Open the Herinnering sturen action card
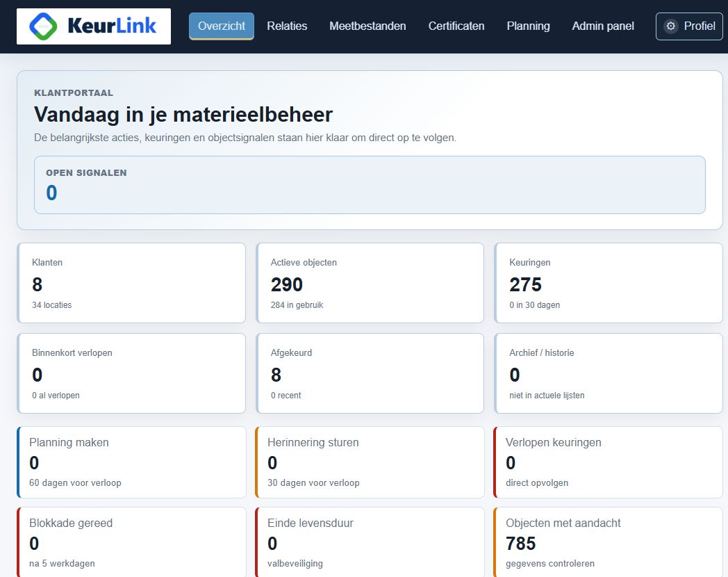Screen dimensions: 728x577 pyautogui.click(x=370, y=462)
